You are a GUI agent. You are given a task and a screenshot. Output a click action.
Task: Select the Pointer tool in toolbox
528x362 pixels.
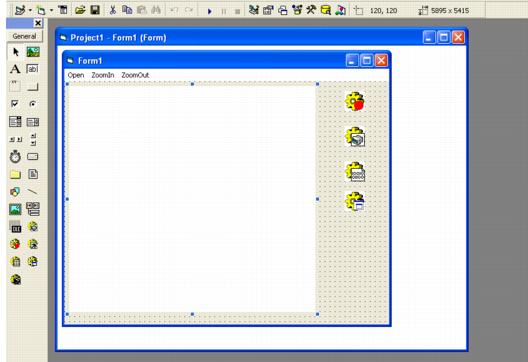[x=15, y=52]
